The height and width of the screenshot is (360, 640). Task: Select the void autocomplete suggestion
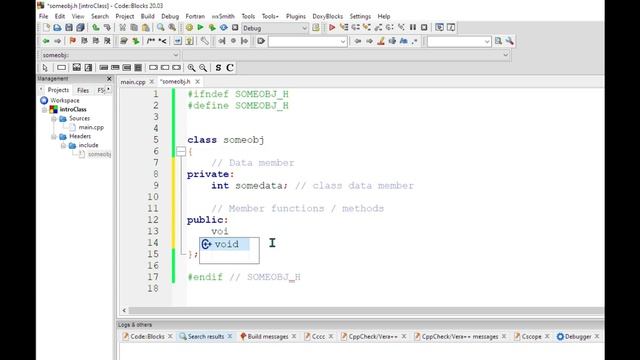[225, 244]
